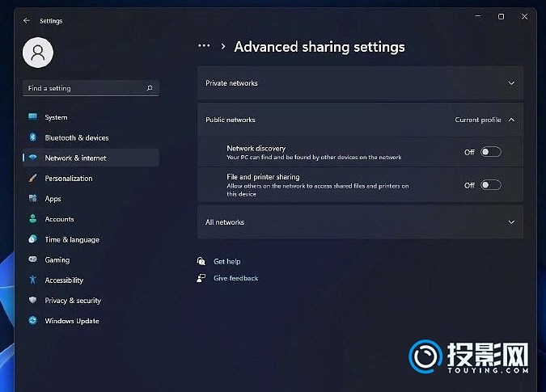Image resolution: width=546 pixels, height=392 pixels.
Task: Go to Privacy & security
Action: (x=91, y=301)
